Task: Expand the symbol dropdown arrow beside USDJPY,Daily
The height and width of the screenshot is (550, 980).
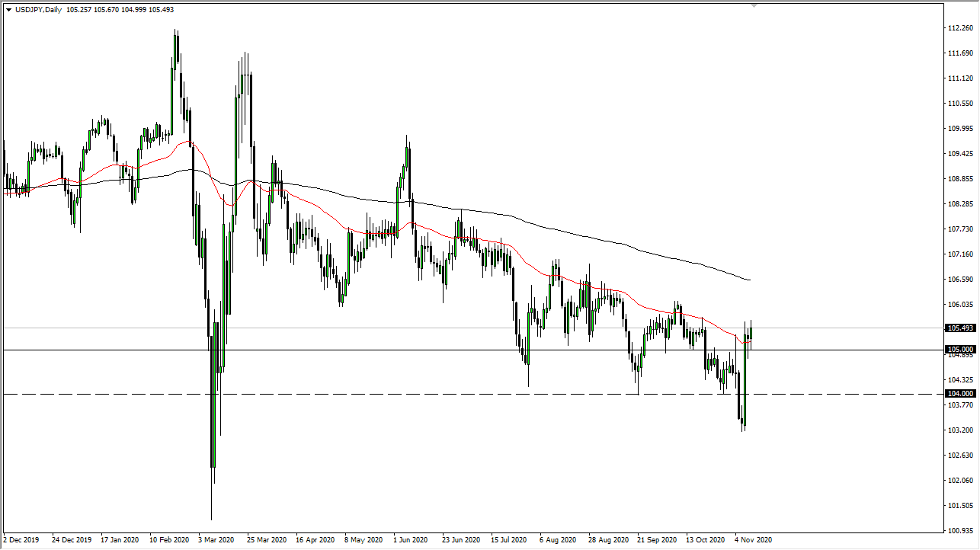Action: (x=8, y=10)
